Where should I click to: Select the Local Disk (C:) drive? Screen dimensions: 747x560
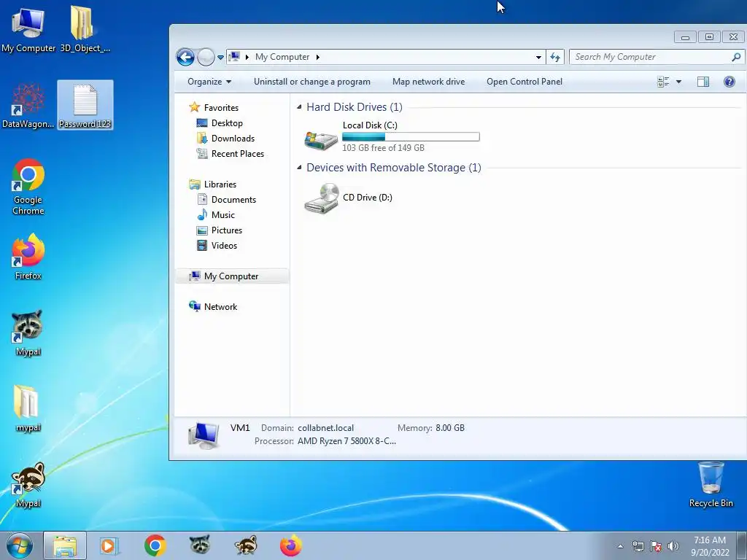[392, 136]
